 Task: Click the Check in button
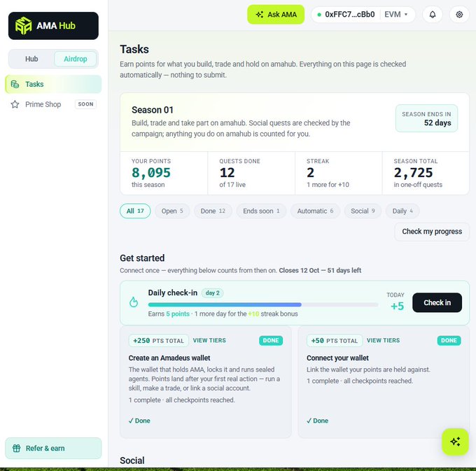point(437,302)
